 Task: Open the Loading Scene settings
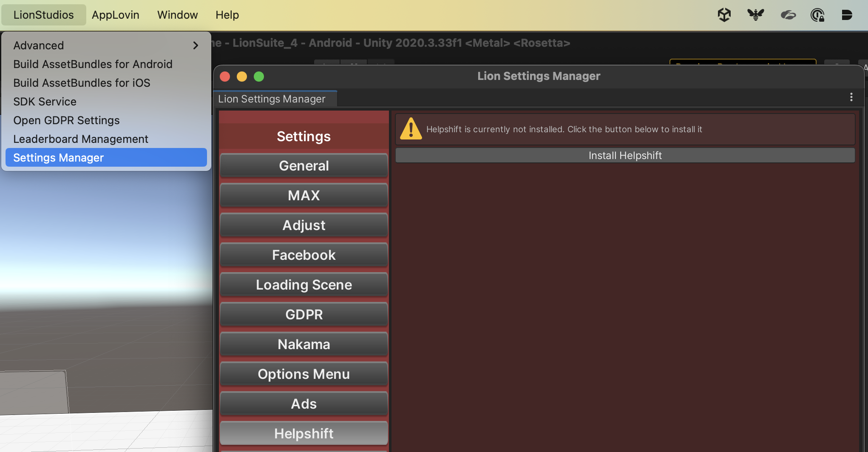(304, 284)
